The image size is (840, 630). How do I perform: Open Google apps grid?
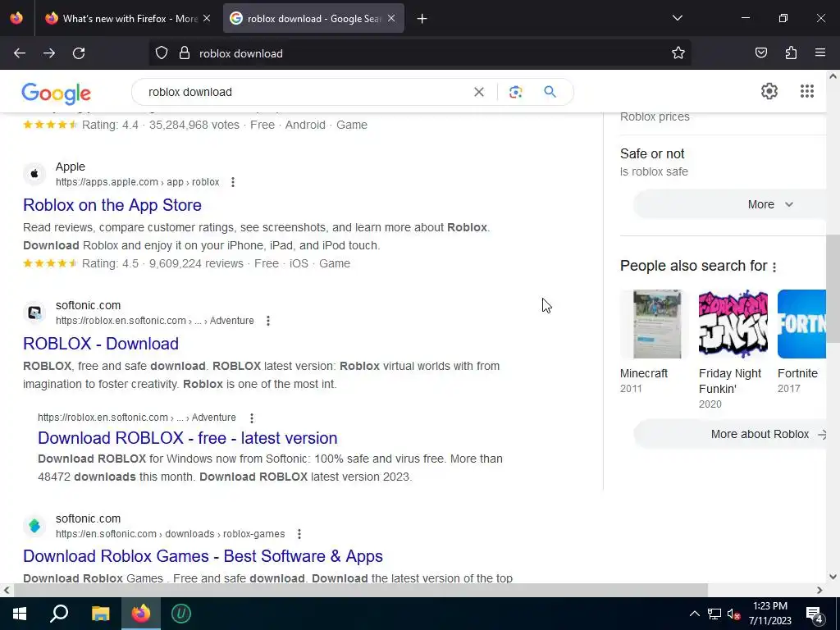(807, 91)
